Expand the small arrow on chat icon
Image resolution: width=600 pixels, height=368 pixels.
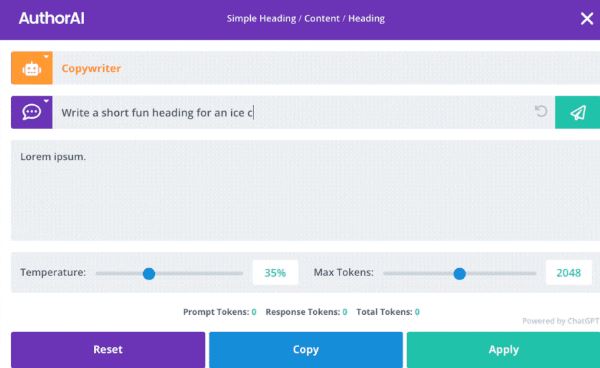coord(46,101)
